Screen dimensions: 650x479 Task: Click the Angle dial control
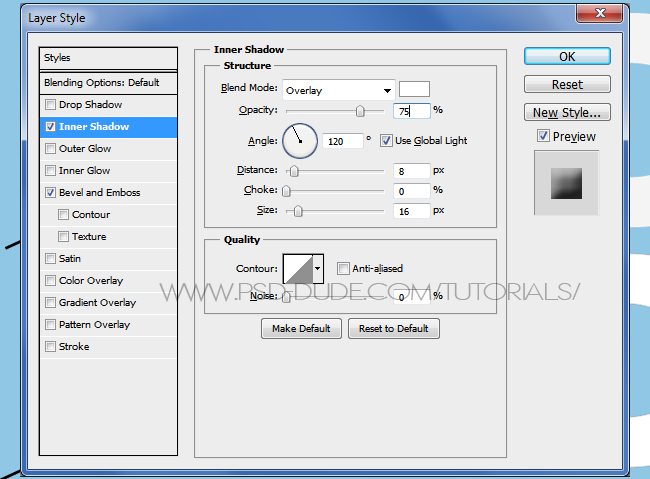tap(300, 141)
